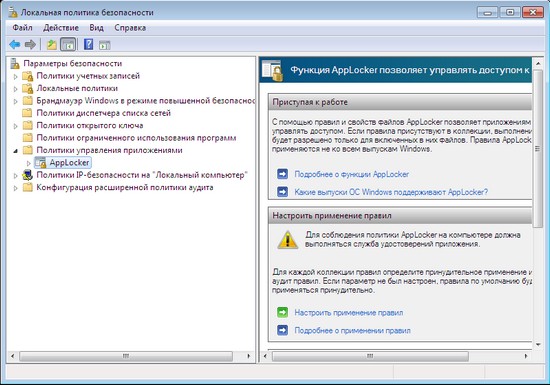Click the Локальные политики folder icon

(27, 88)
